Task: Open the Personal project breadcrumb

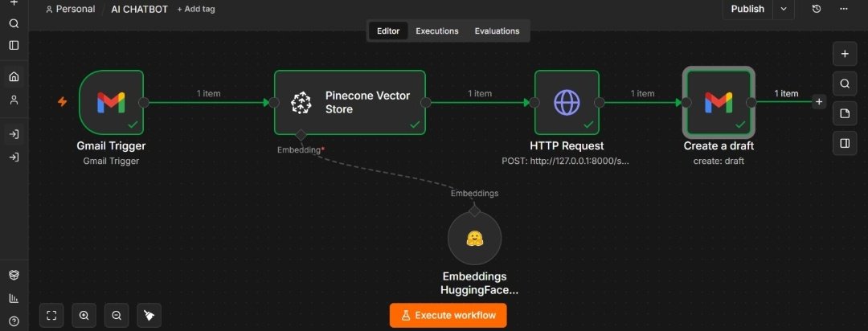Action: tap(70, 9)
